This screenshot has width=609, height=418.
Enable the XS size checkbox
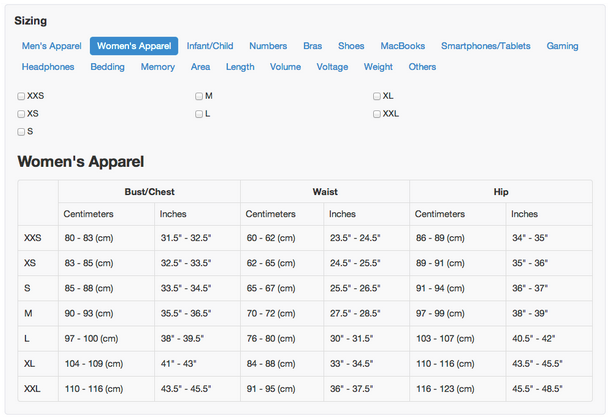point(21,114)
